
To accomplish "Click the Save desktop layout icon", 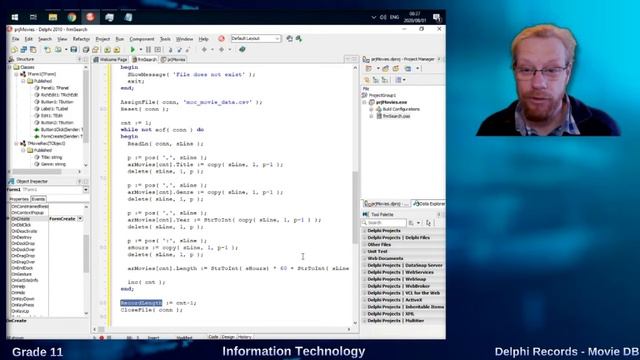I will click(289, 38).
